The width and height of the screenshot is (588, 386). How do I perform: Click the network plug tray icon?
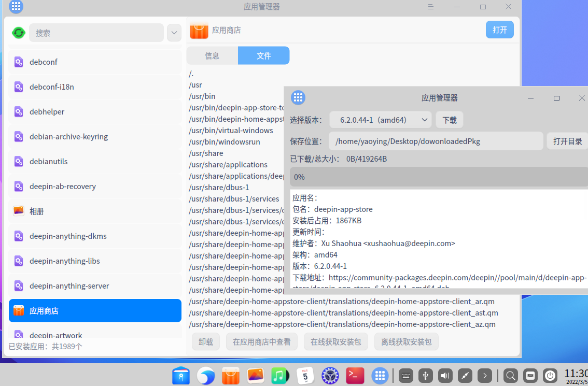(x=465, y=376)
